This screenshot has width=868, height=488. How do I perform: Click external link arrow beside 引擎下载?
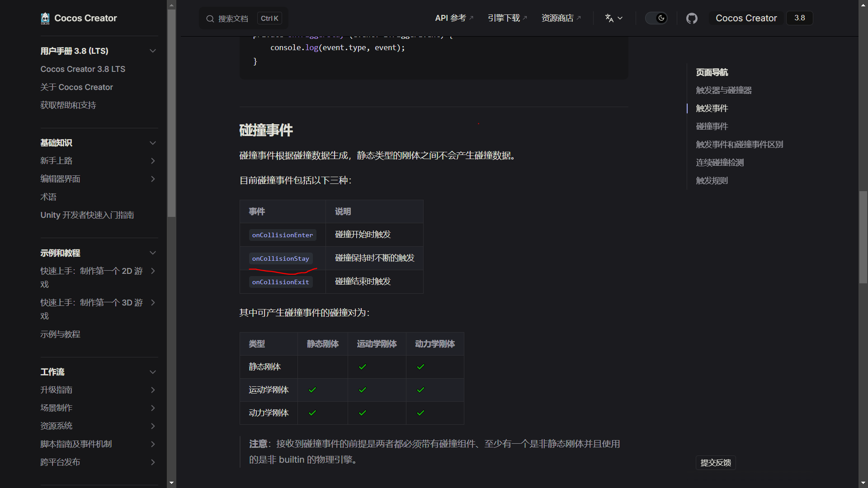(525, 18)
